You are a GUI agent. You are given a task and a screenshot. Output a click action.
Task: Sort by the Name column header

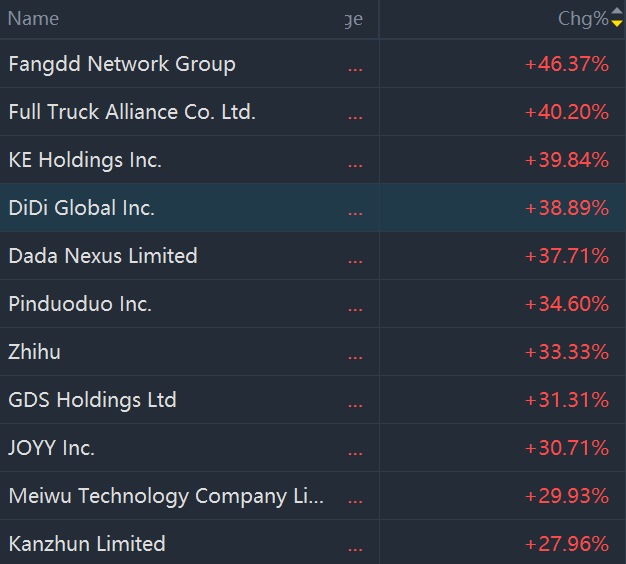tap(34, 19)
